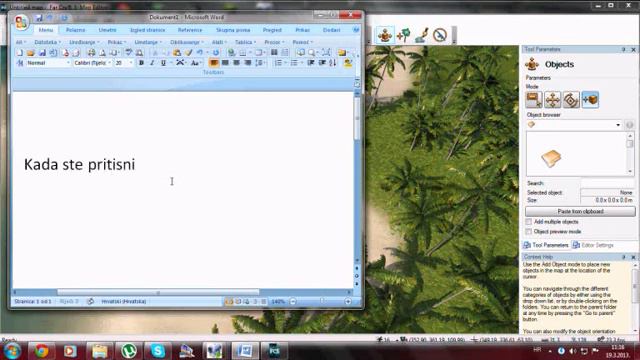Click the Format Painter brush icon
The width and height of the screenshot is (640, 360).
tap(188, 53)
